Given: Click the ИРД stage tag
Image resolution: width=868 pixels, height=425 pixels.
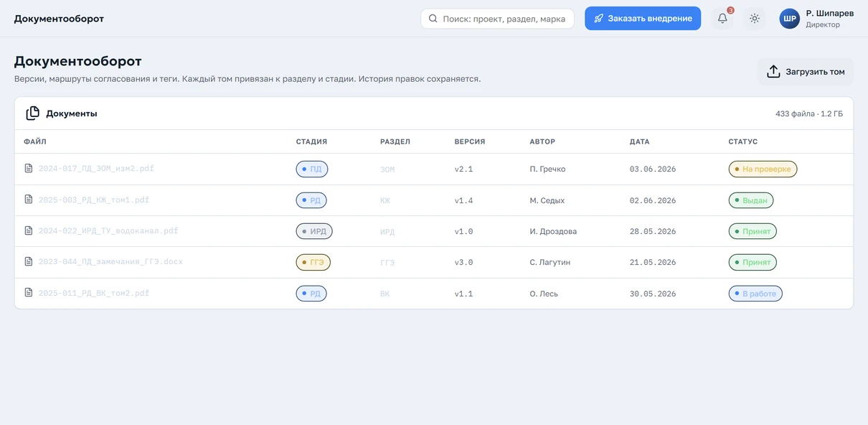Looking at the screenshot, I should pyautogui.click(x=314, y=231).
